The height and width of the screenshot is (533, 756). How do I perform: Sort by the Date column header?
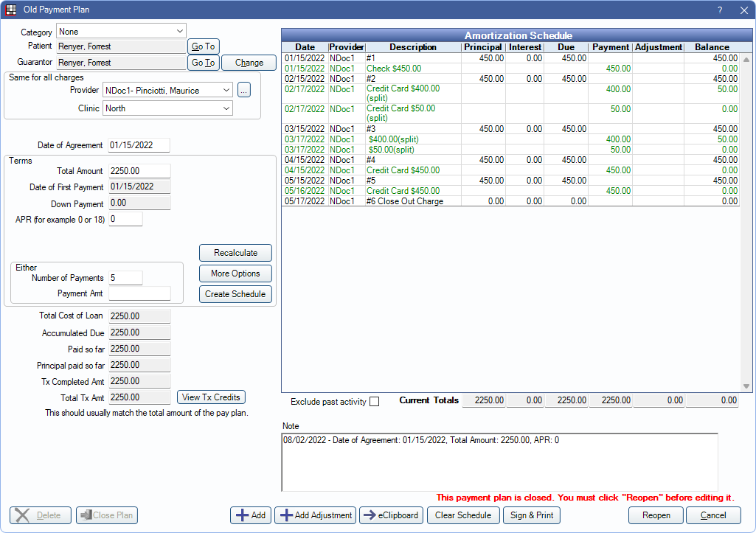(305, 47)
